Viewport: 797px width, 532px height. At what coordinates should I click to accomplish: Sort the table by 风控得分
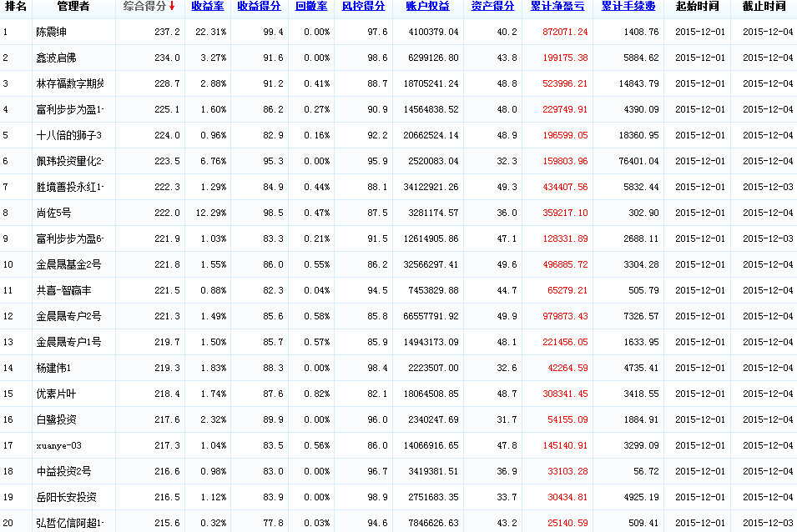(363, 6)
